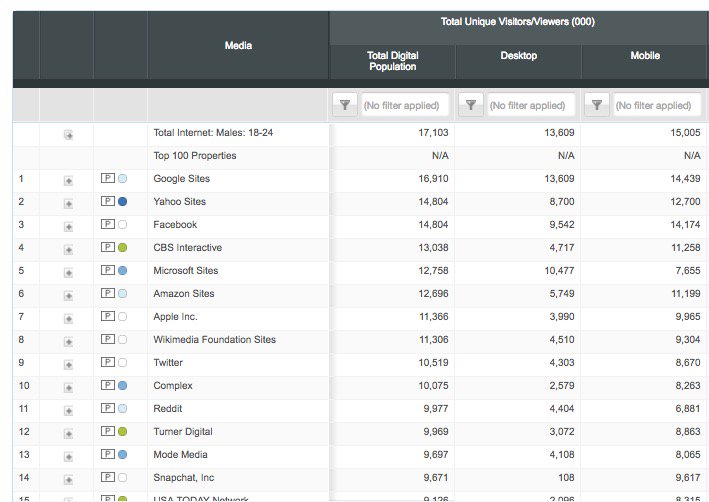
Task: Click Facebook's mobile value 14,174
Action: 685,225
